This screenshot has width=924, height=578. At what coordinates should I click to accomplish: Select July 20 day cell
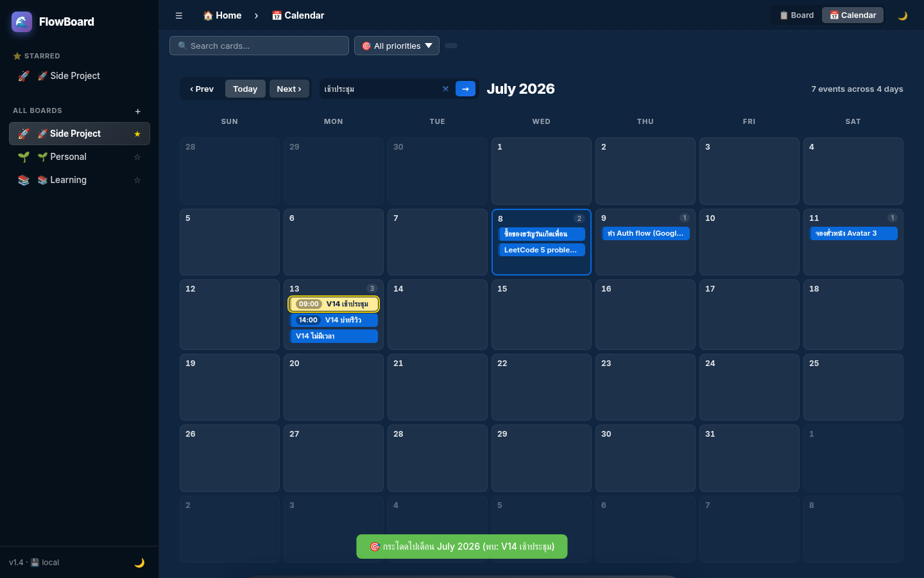tap(334, 387)
